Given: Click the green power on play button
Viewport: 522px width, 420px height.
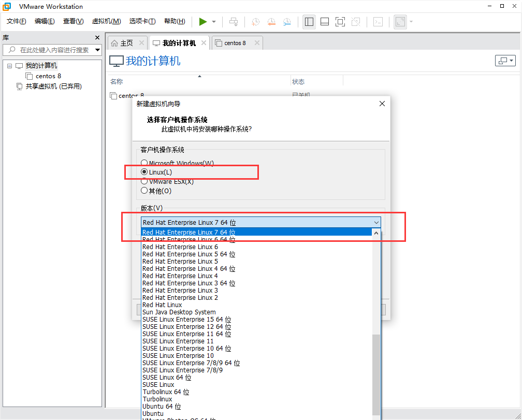Looking at the screenshot, I should 203,22.
